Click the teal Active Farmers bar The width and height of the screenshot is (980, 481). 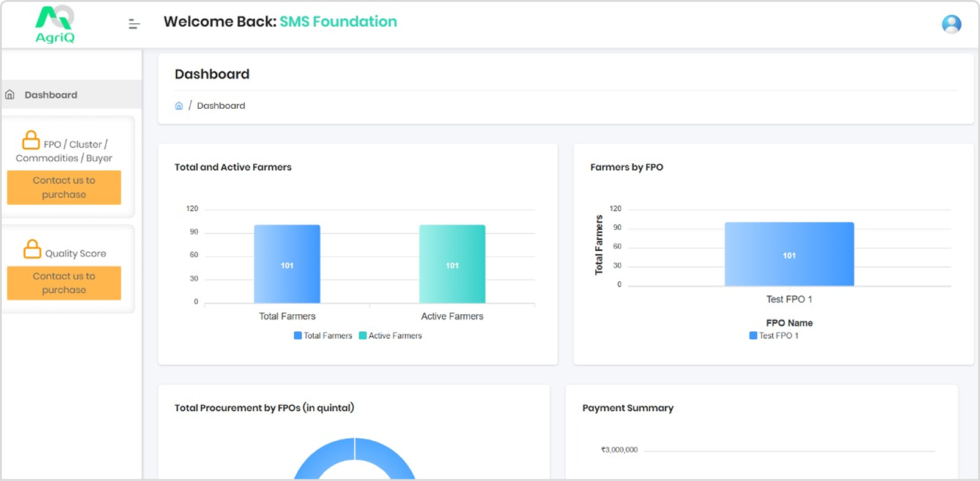[x=452, y=264]
